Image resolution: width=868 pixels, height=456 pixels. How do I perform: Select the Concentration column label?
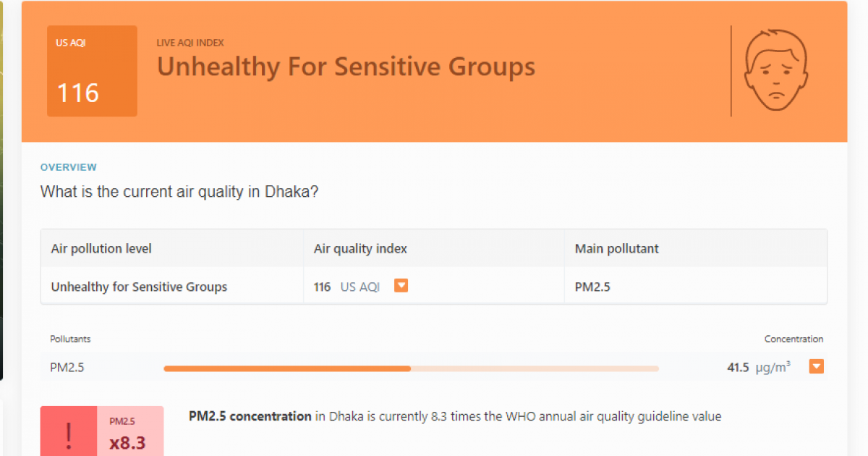point(793,339)
